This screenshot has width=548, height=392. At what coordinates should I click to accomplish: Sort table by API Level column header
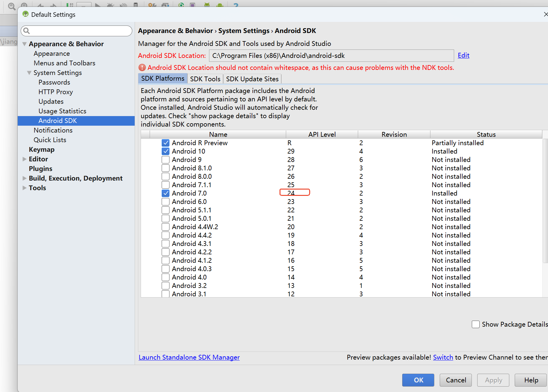click(x=322, y=134)
